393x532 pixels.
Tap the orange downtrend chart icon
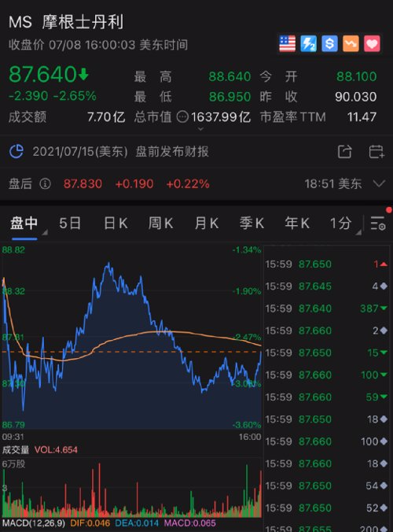(351, 43)
